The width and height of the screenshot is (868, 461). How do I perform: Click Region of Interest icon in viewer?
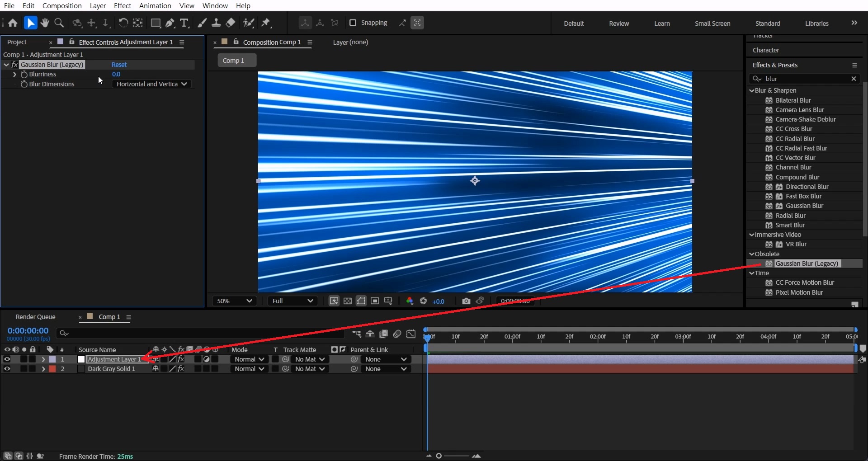point(375,301)
